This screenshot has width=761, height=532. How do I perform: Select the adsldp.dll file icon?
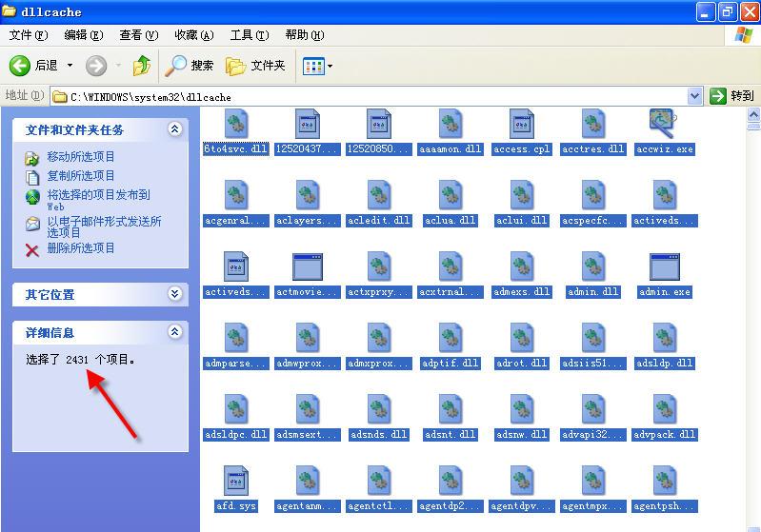pyautogui.click(x=665, y=338)
